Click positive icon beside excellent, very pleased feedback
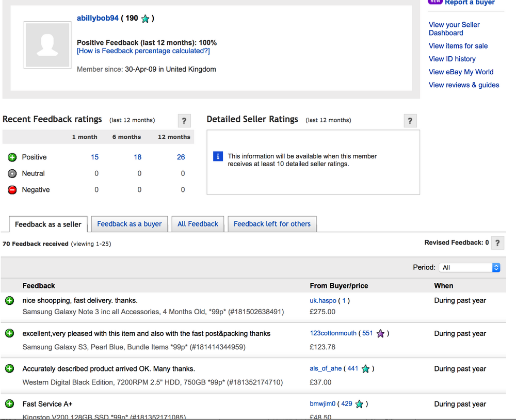 (9, 333)
